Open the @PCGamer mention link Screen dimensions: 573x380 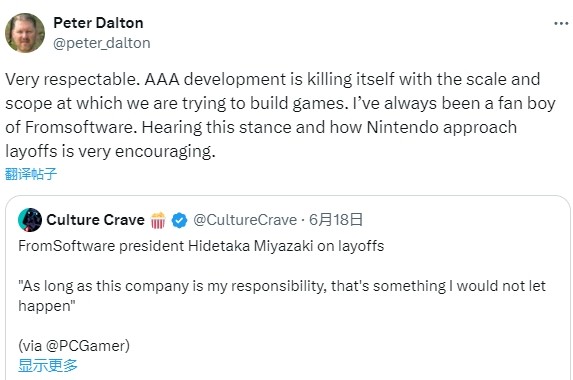(x=86, y=346)
